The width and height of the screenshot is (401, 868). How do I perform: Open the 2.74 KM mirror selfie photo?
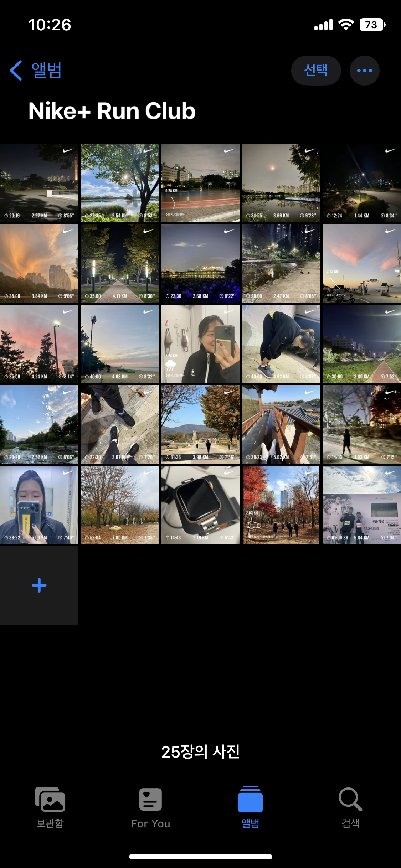200,344
